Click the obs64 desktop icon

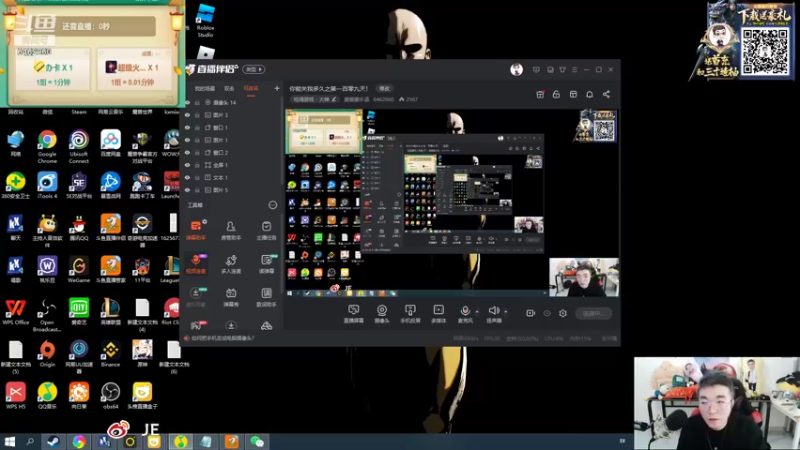point(110,396)
